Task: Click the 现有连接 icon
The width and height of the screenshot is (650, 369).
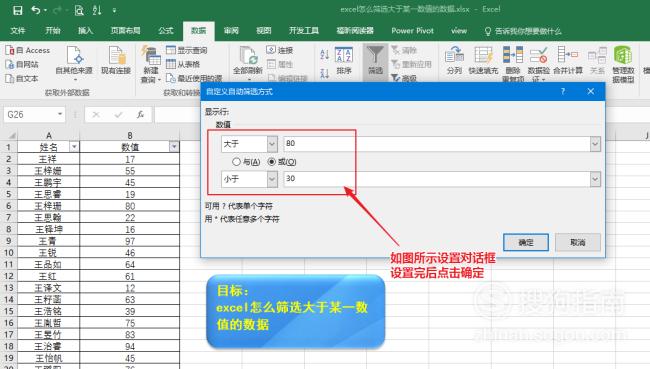Action: pyautogui.click(x=116, y=61)
